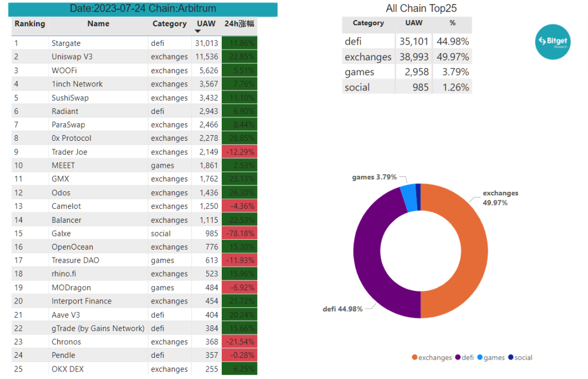Click the exchanges legend marker
Viewport: 588px width, 379px height.
tap(414, 357)
